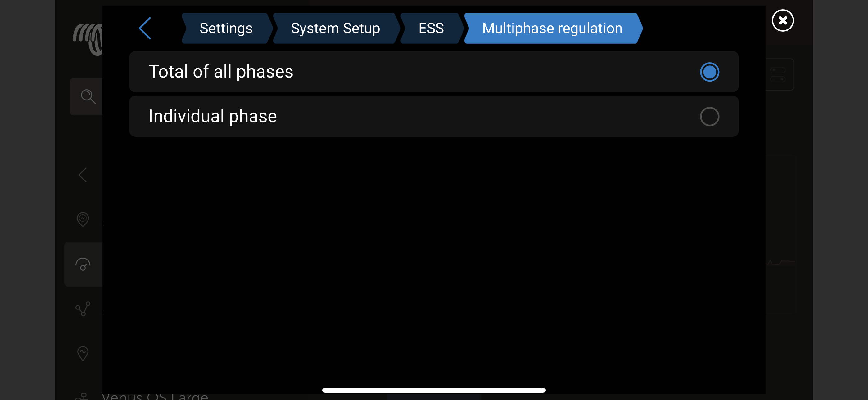Viewport: 868px width, 400px height.
Task: Click the Victron logo in sidebar
Action: (x=88, y=38)
